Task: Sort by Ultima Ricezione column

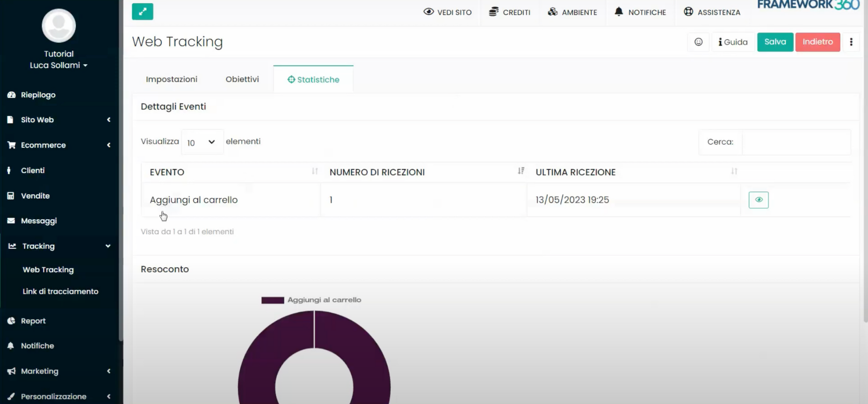Action: pyautogui.click(x=633, y=172)
